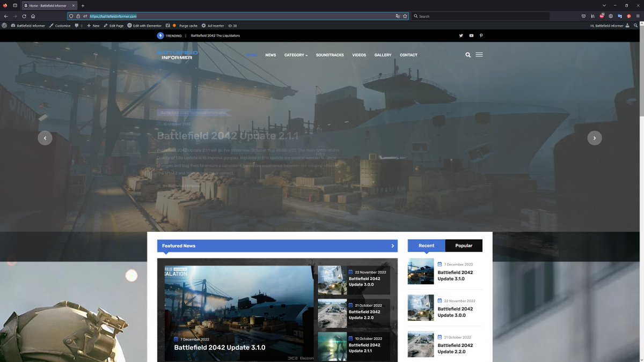The width and height of the screenshot is (644, 362).
Task: Open Recent sidebar title Battlefield 2042 Update 2.2.0
Action: [x=455, y=349]
